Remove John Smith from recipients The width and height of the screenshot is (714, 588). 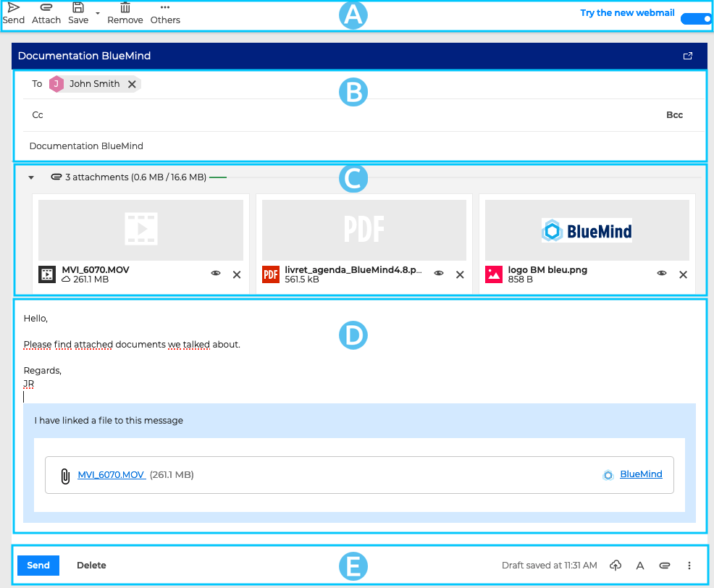click(x=132, y=84)
